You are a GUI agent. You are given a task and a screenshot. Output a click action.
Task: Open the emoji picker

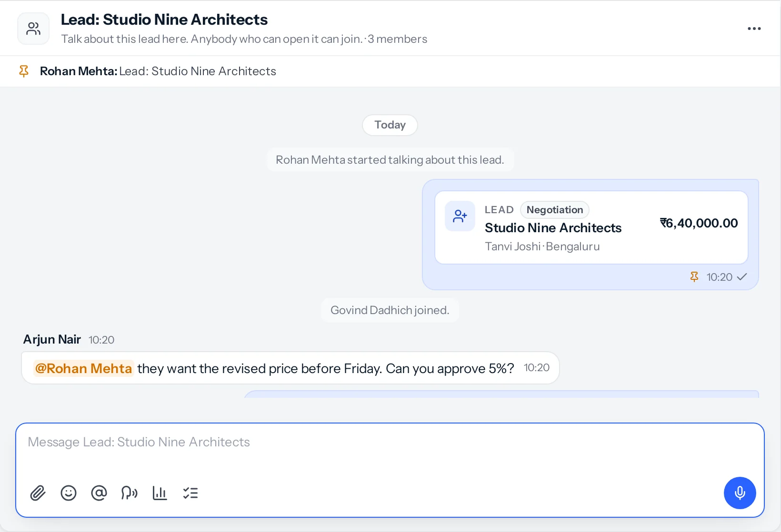pos(69,493)
